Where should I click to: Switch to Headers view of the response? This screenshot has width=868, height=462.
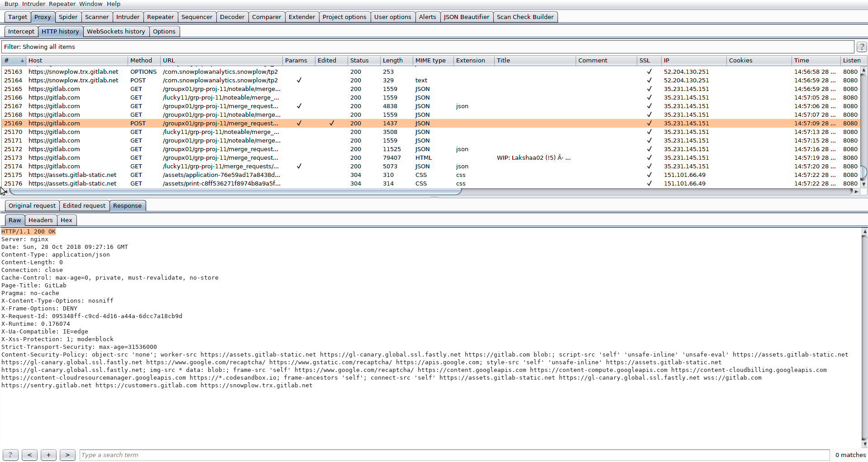coord(40,220)
